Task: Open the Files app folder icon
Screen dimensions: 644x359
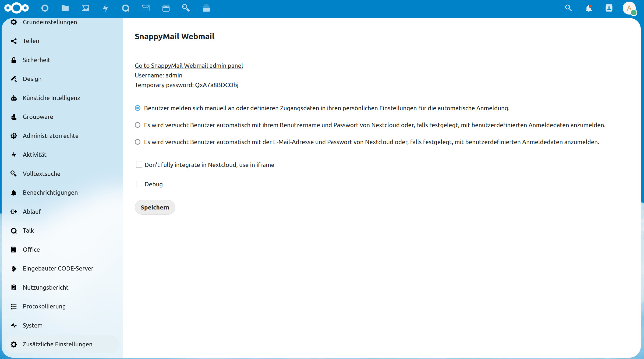Action: pos(65,8)
